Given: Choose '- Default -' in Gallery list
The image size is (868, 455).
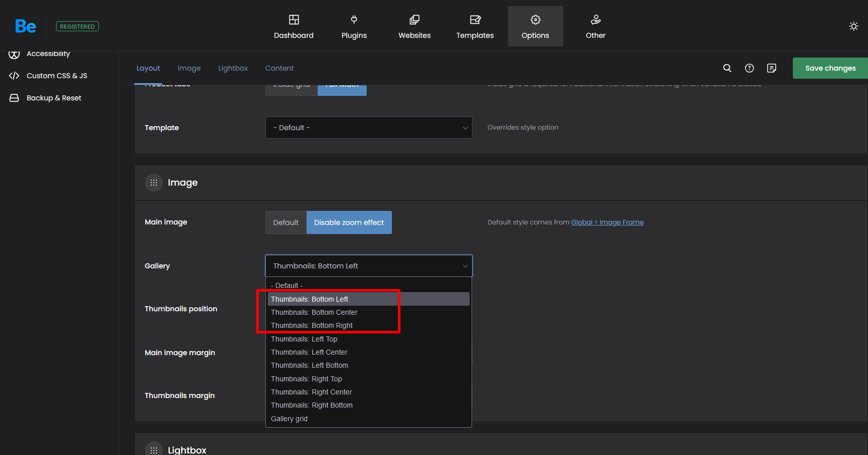Looking at the screenshot, I should coord(369,286).
